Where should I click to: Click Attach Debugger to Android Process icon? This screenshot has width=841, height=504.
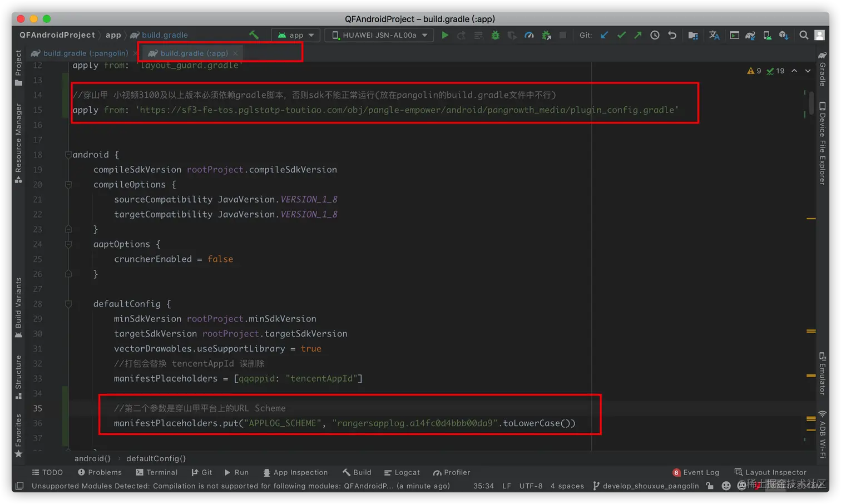(546, 35)
